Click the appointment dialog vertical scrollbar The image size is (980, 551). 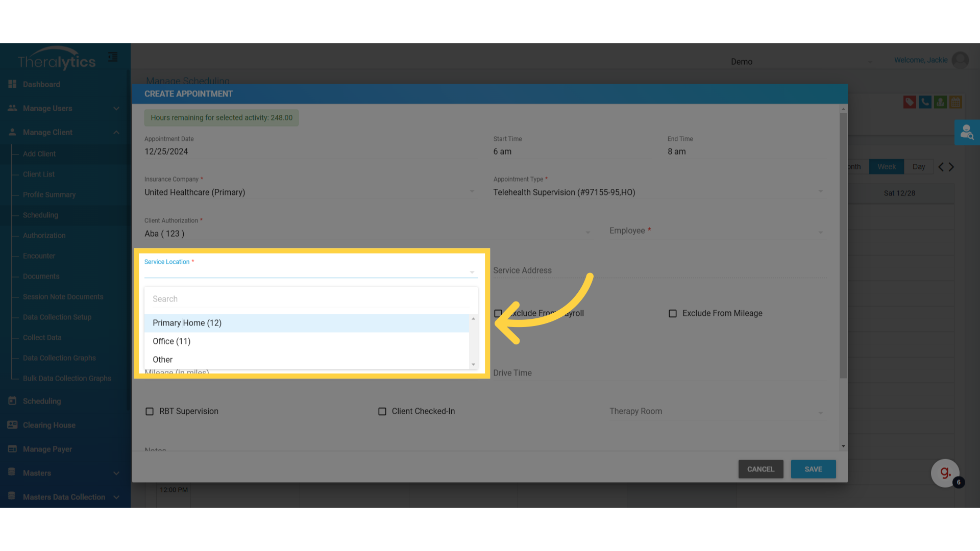pos(843,245)
